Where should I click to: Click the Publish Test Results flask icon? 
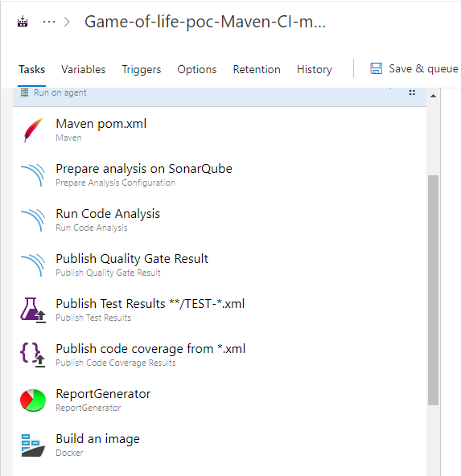click(33, 310)
